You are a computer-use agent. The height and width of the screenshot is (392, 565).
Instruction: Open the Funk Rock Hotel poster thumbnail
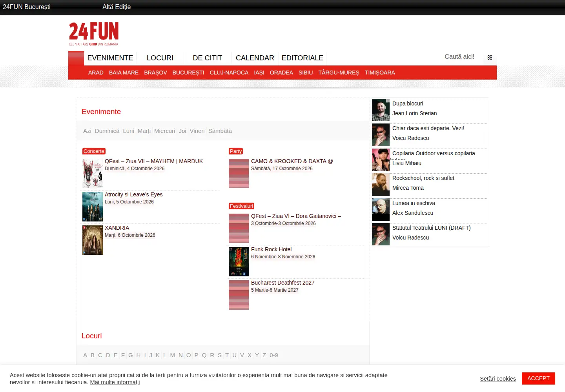pyautogui.click(x=239, y=261)
